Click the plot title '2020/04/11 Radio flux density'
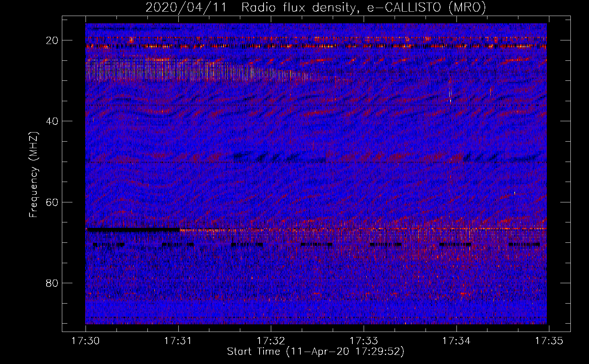Image resolution: width=589 pixels, height=364 pixels. click(x=250, y=7)
